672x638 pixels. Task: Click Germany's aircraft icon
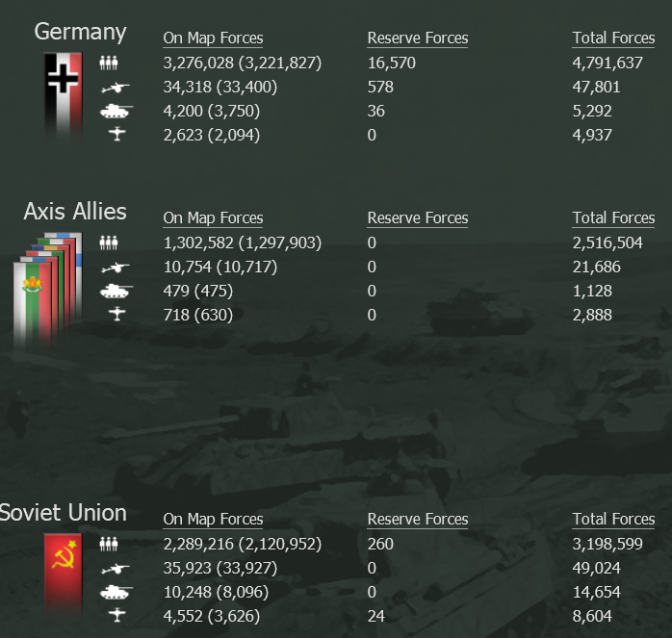pyautogui.click(x=117, y=134)
